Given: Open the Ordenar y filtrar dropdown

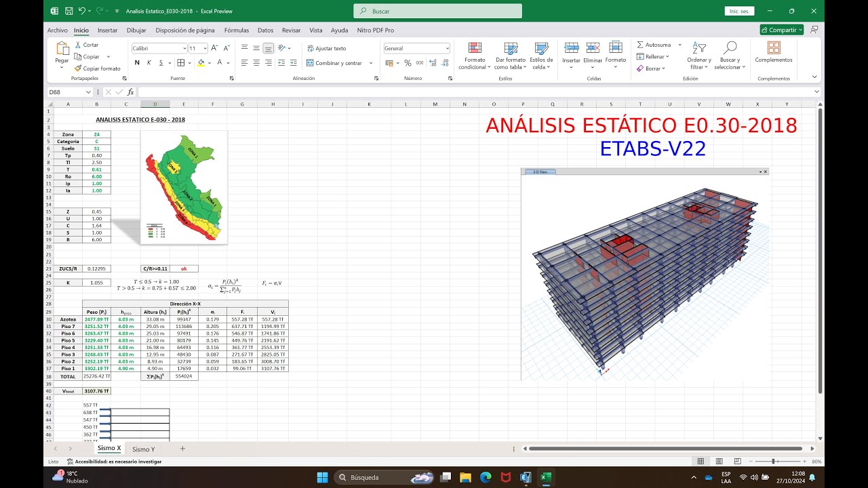Looking at the screenshot, I should [698, 56].
